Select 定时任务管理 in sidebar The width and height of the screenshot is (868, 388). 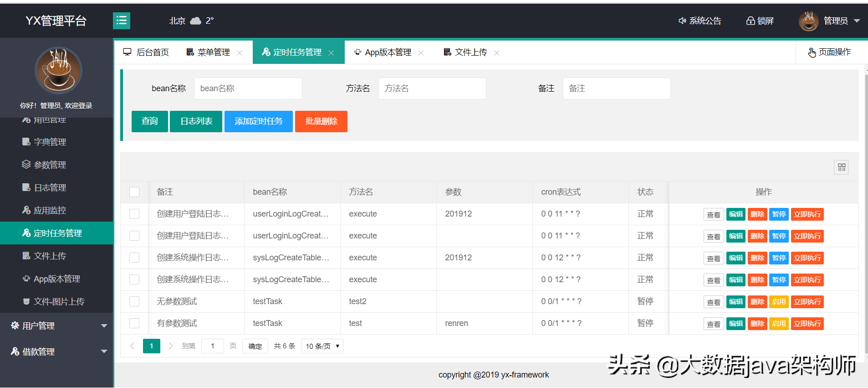56,233
